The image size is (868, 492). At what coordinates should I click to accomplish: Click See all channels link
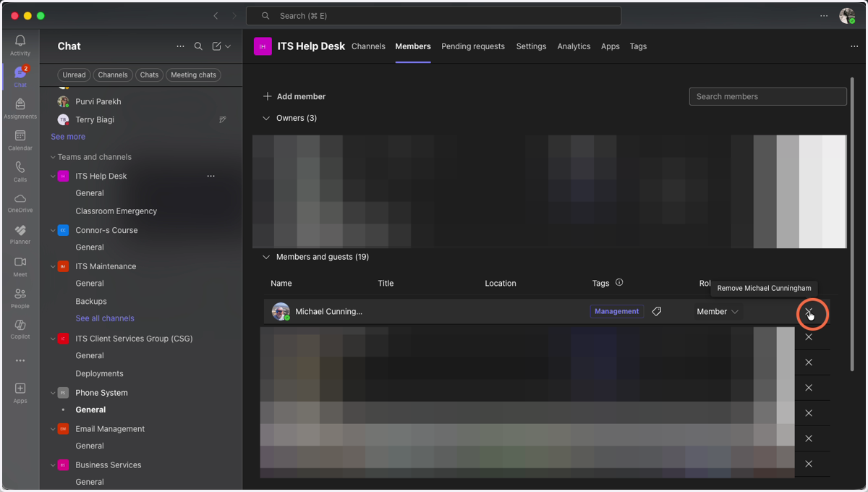pos(105,318)
